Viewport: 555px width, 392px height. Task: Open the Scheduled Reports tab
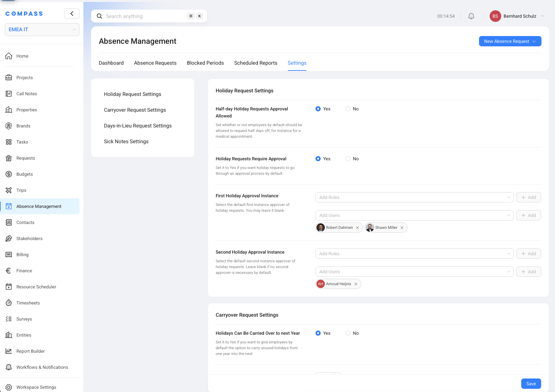[256, 63]
